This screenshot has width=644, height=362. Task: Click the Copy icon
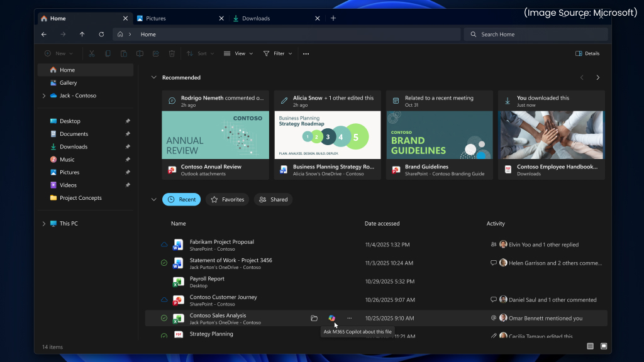pos(108,53)
